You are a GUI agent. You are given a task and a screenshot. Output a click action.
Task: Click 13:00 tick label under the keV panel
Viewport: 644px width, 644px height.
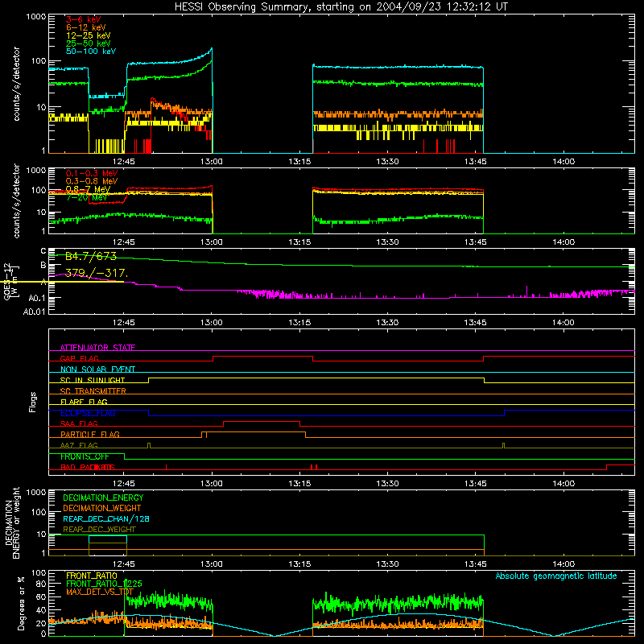(x=212, y=162)
